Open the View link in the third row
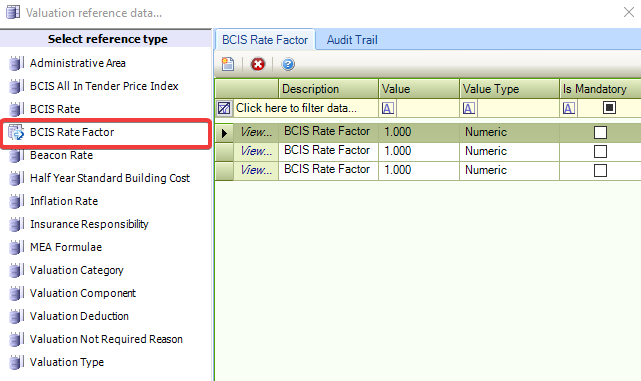 pos(256,170)
